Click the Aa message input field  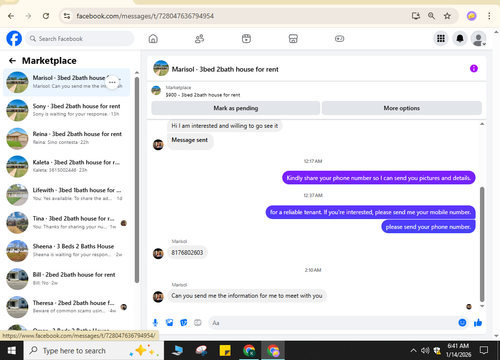click(x=333, y=323)
